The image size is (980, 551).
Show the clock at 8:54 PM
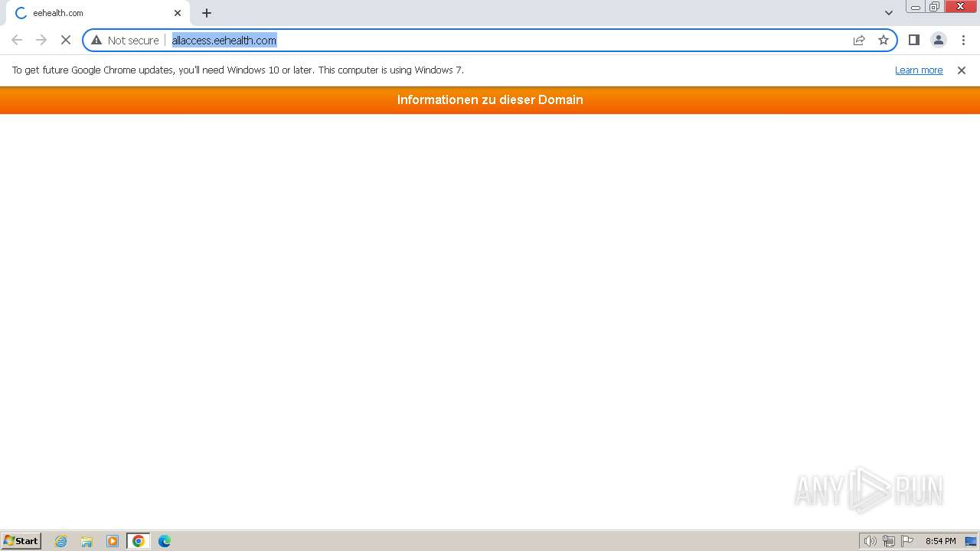click(x=940, y=541)
